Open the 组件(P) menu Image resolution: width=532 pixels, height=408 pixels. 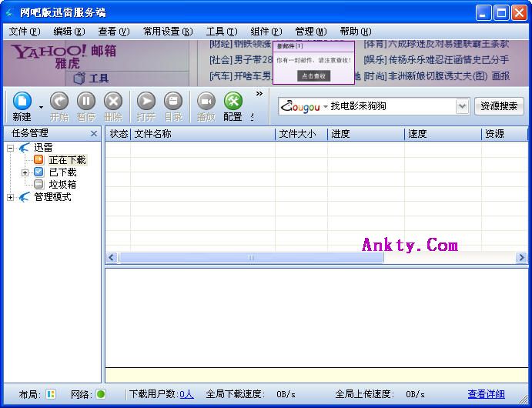click(x=266, y=32)
